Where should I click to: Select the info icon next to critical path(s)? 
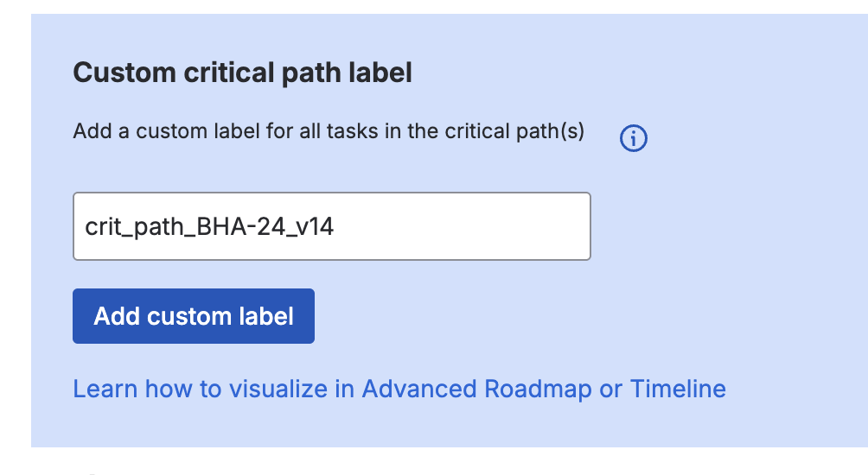coord(634,138)
